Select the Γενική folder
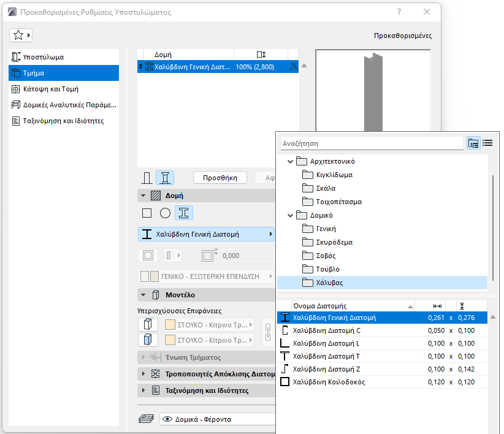 tap(319, 229)
